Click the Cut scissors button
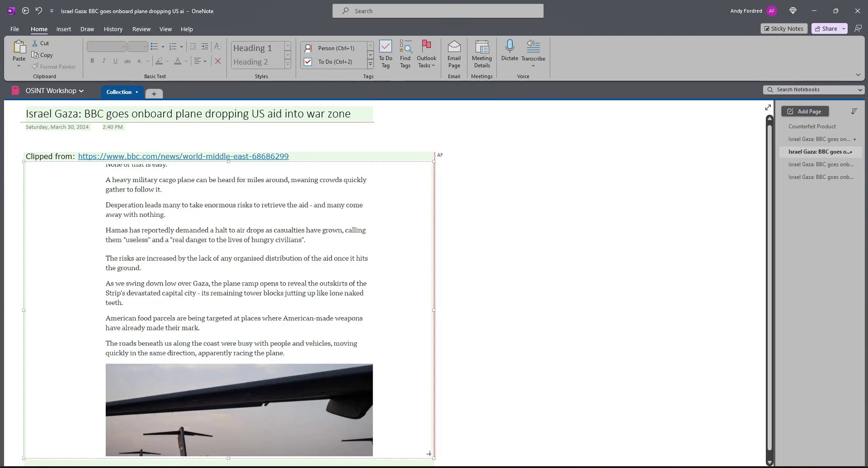The image size is (868, 468). pyautogui.click(x=40, y=43)
